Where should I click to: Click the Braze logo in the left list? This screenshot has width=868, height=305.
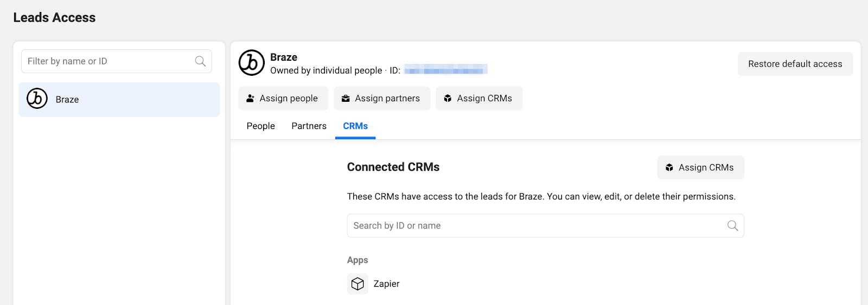pyautogui.click(x=37, y=99)
